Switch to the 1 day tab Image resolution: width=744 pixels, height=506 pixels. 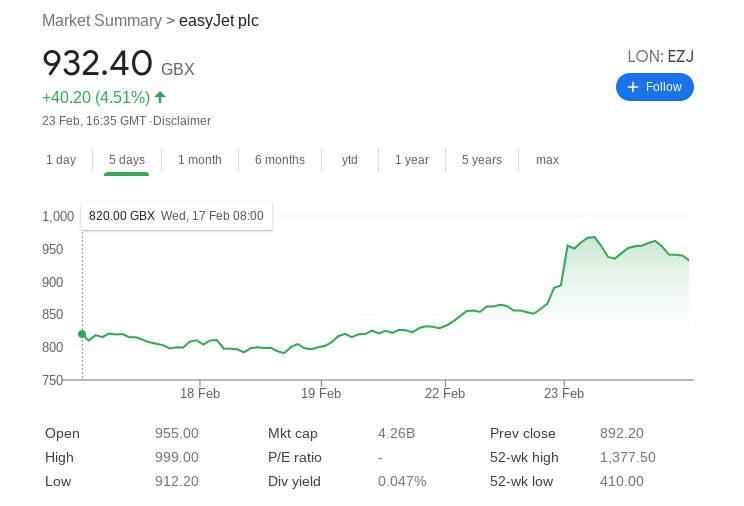pyautogui.click(x=61, y=160)
